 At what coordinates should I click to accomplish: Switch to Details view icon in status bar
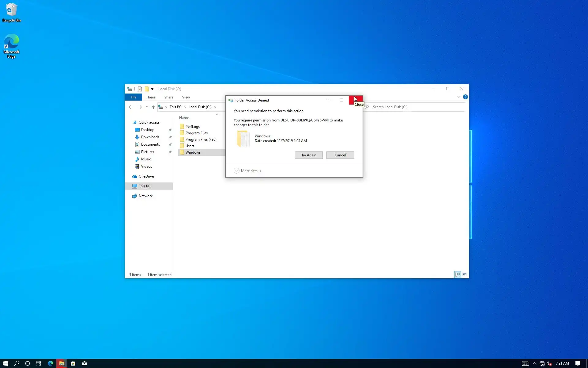458,274
